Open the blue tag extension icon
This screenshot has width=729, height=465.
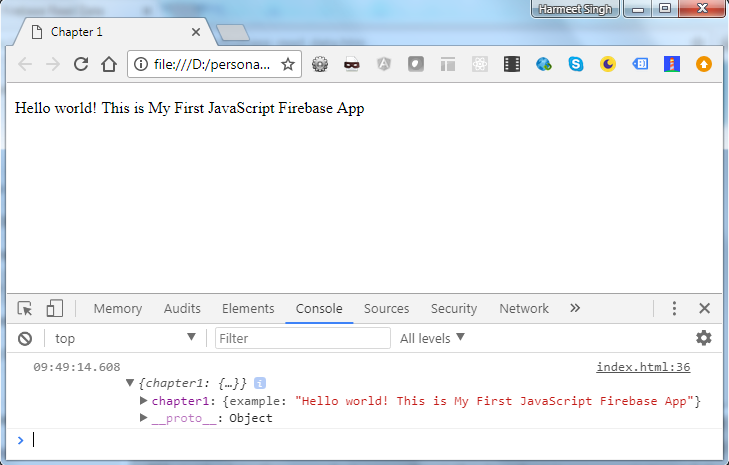[x=640, y=64]
